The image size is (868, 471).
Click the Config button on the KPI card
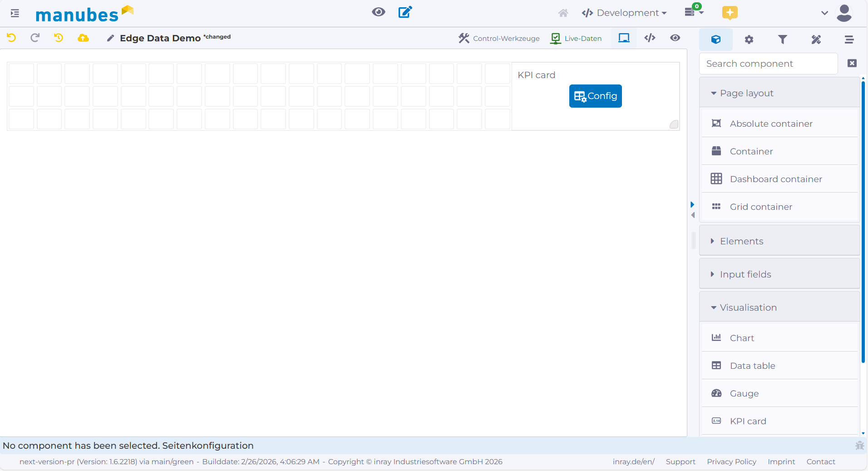point(595,96)
